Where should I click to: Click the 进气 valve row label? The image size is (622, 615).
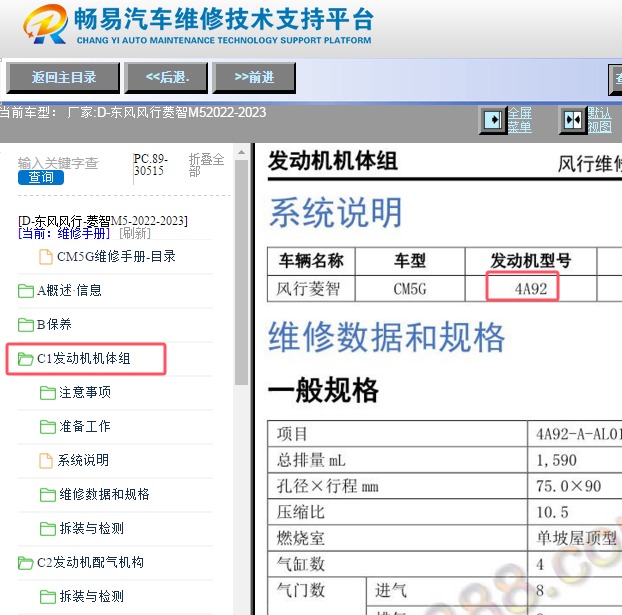point(391,590)
